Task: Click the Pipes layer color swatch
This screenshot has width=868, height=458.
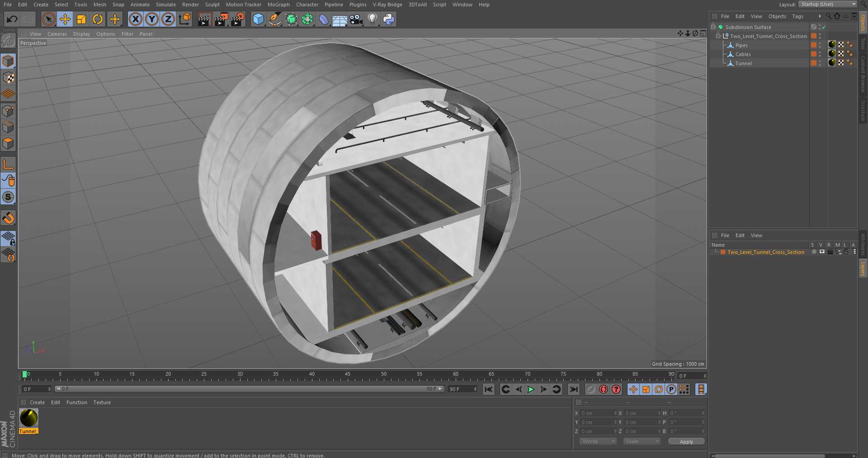Action: (x=814, y=45)
